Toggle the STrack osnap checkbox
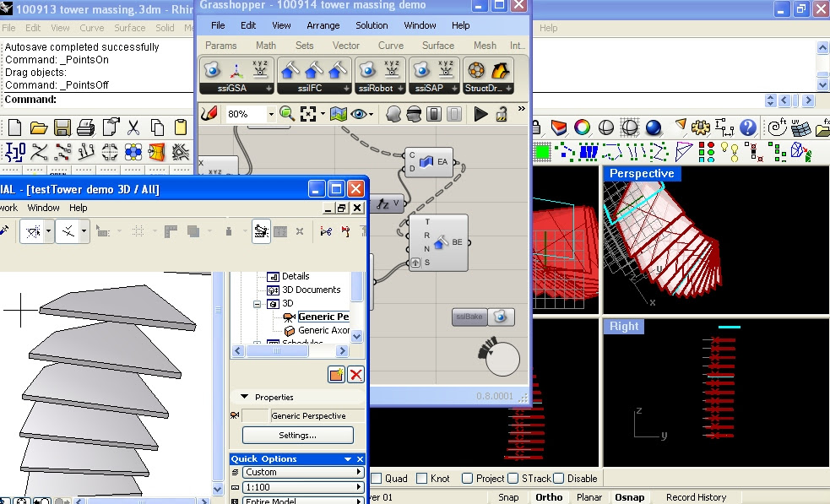 tap(513, 478)
